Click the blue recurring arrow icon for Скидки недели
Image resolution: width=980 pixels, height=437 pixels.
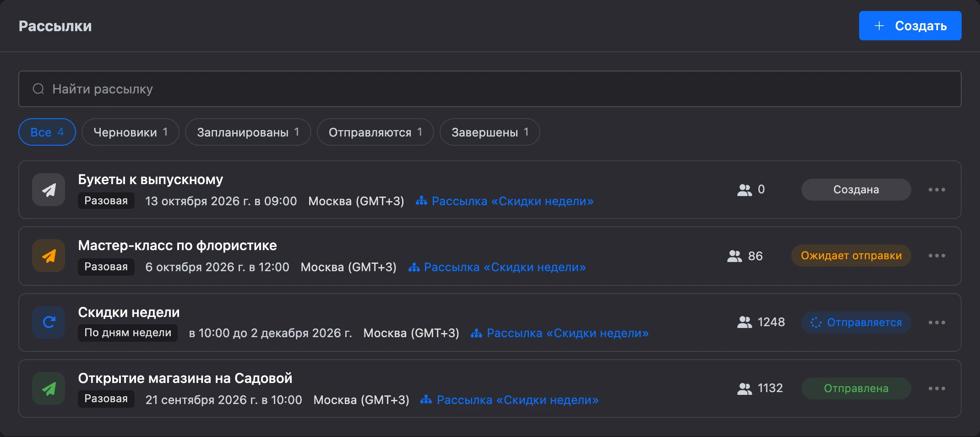49,322
